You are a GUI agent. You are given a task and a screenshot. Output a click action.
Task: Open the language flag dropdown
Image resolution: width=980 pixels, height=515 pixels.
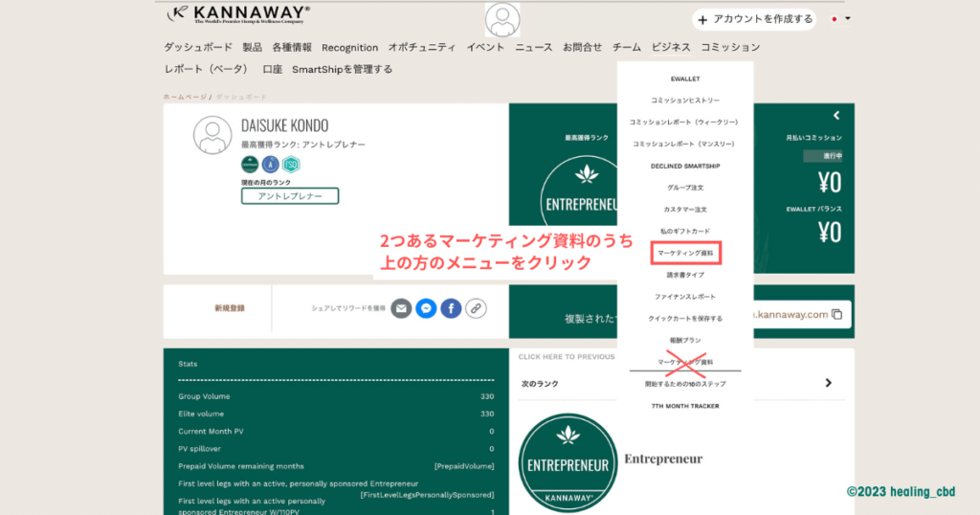(840, 19)
